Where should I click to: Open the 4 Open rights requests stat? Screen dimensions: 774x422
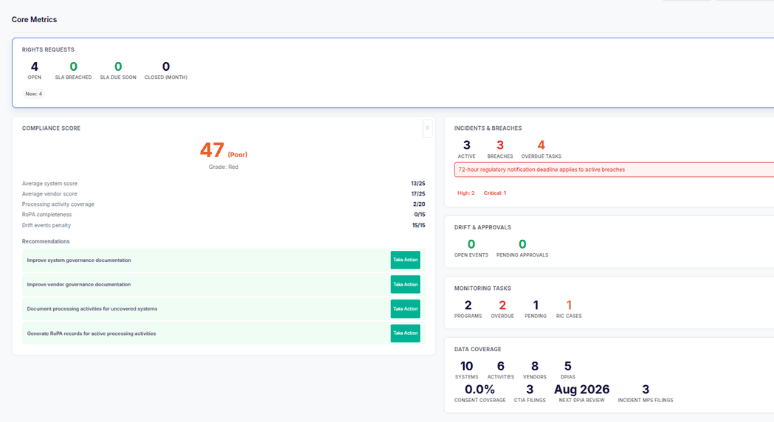click(x=35, y=70)
